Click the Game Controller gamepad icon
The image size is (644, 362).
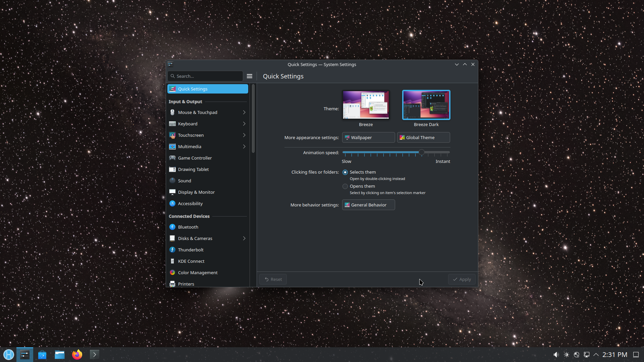click(x=172, y=158)
